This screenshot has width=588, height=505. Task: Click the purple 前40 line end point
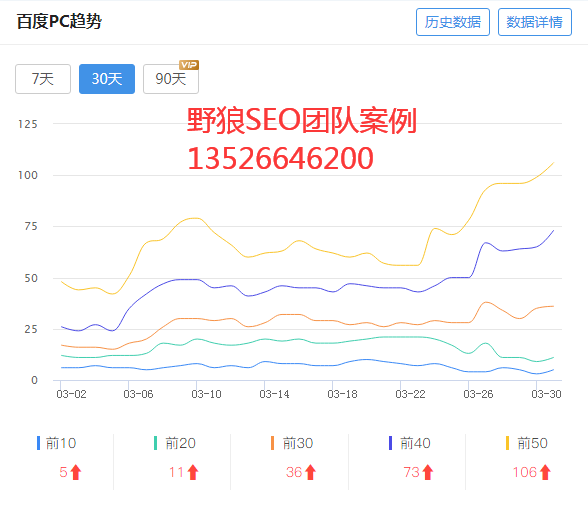[554, 230]
